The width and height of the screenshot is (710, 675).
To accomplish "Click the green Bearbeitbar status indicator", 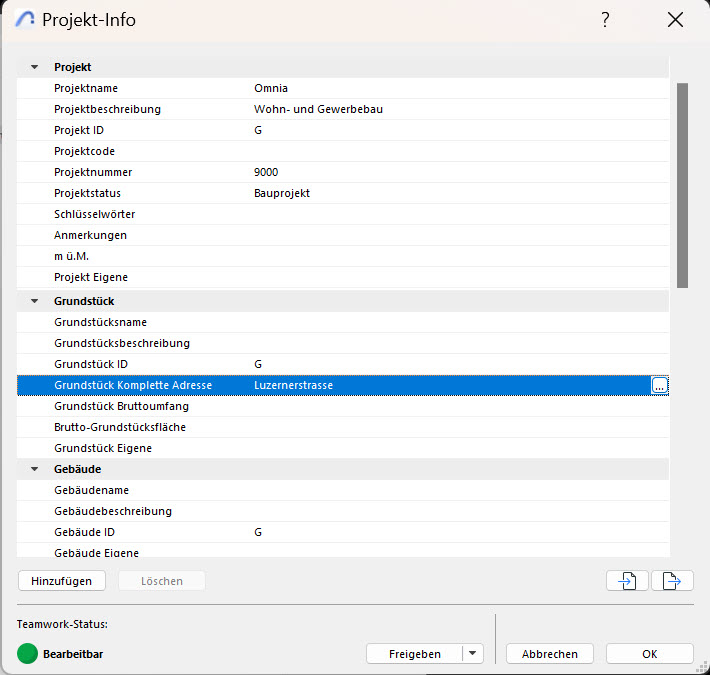I will pos(27,654).
